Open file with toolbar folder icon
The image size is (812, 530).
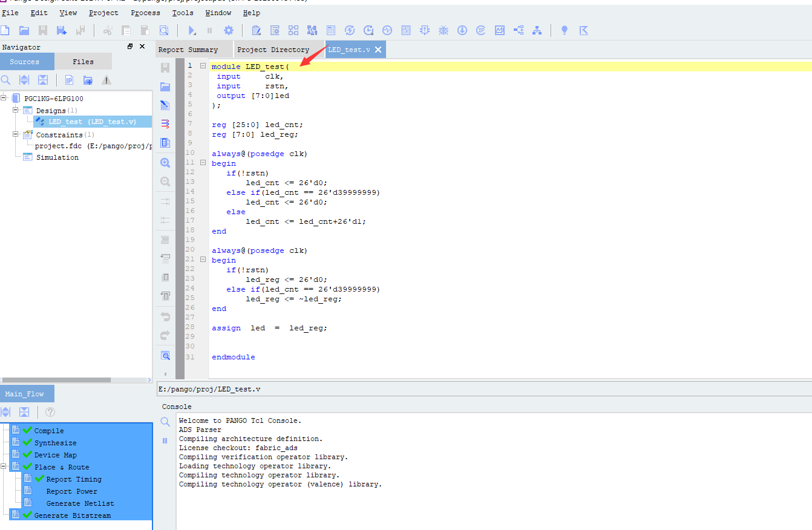coord(24,30)
